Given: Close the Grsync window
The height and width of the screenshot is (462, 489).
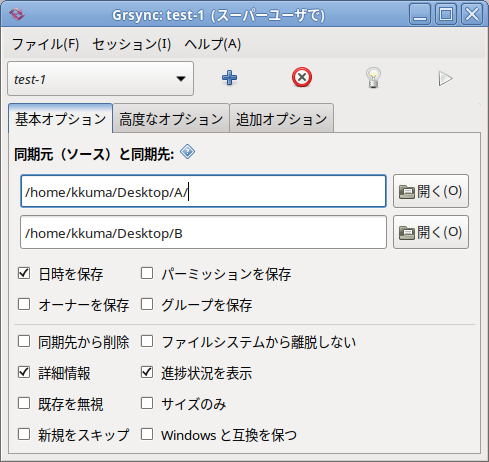Looking at the screenshot, I should [472, 14].
